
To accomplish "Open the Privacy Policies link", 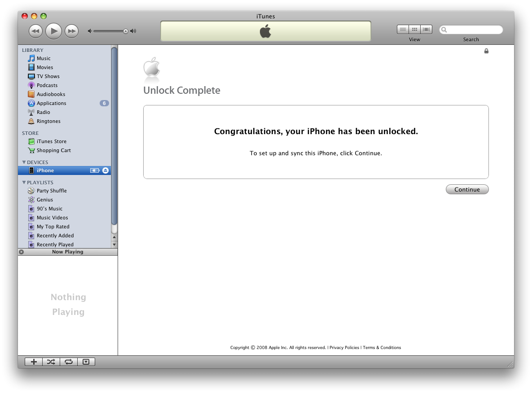I will [344, 348].
